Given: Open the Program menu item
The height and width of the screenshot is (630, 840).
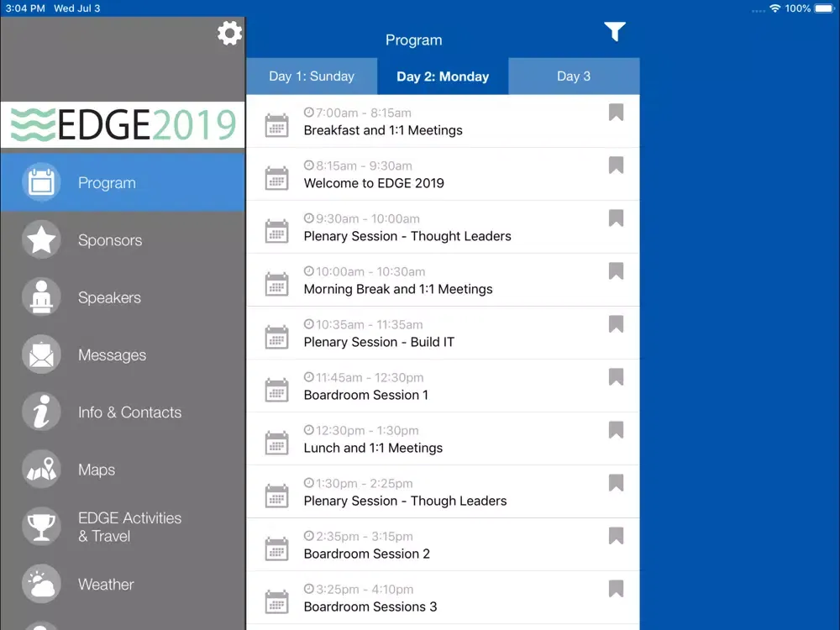Looking at the screenshot, I should coord(123,182).
